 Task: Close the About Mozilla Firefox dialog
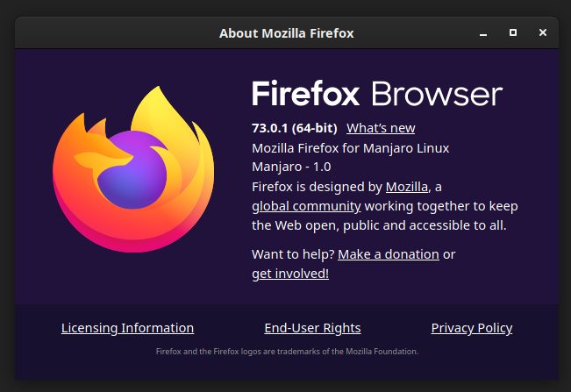coord(543,32)
